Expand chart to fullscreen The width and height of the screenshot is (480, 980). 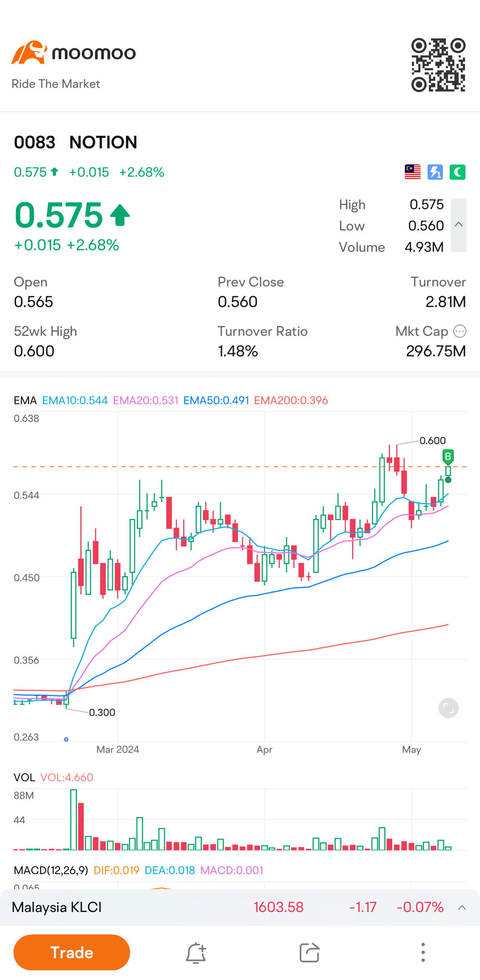448,708
